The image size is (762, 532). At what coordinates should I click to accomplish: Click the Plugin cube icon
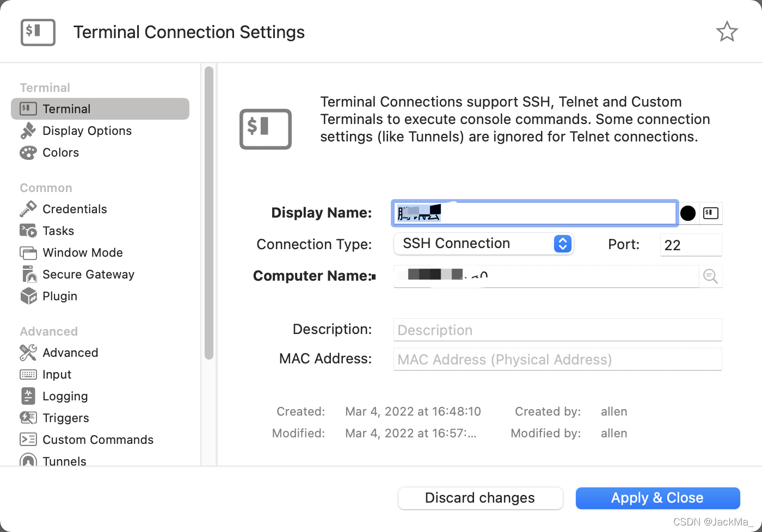point(28,296)
